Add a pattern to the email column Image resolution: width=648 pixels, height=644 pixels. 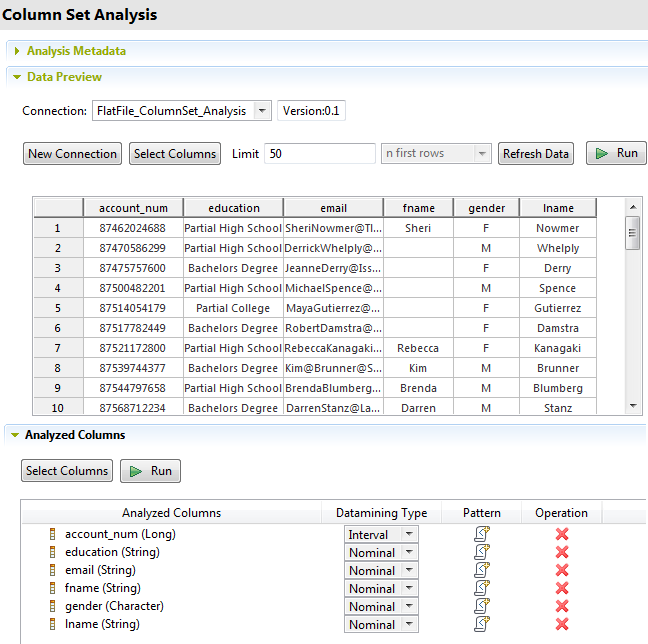[482, 570]
